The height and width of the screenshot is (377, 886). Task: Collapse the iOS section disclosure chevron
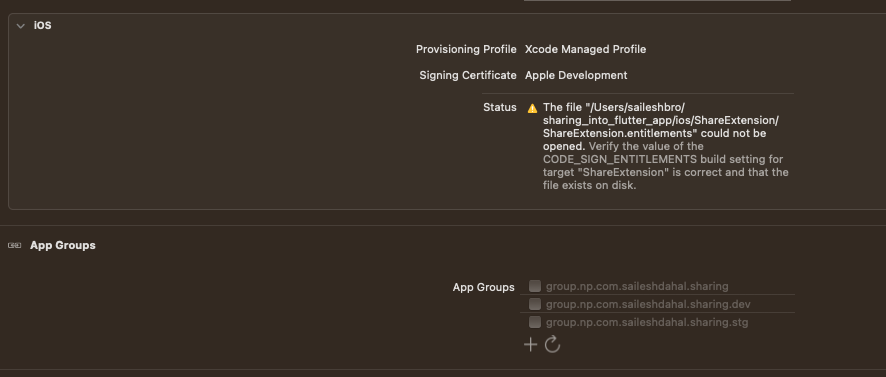pyautogui.click(x=21, y=26)
